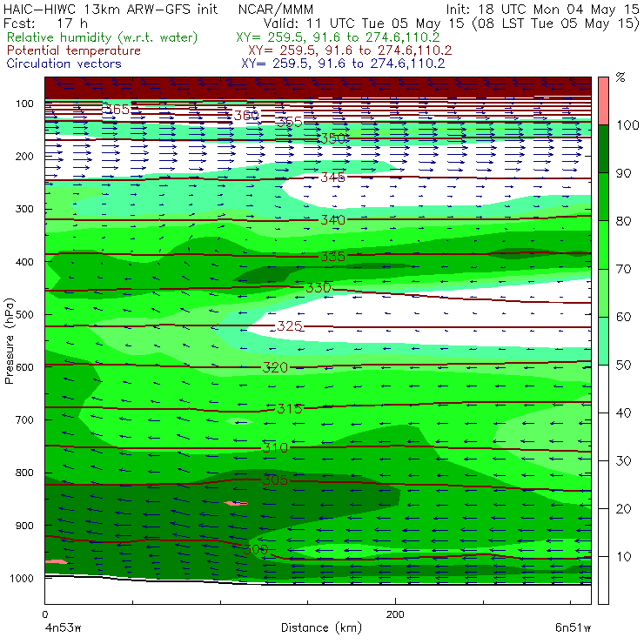The image size is (644, 644).
Task: Click the darkest green 90-100% colorbar segment
Action: [603, 149]
